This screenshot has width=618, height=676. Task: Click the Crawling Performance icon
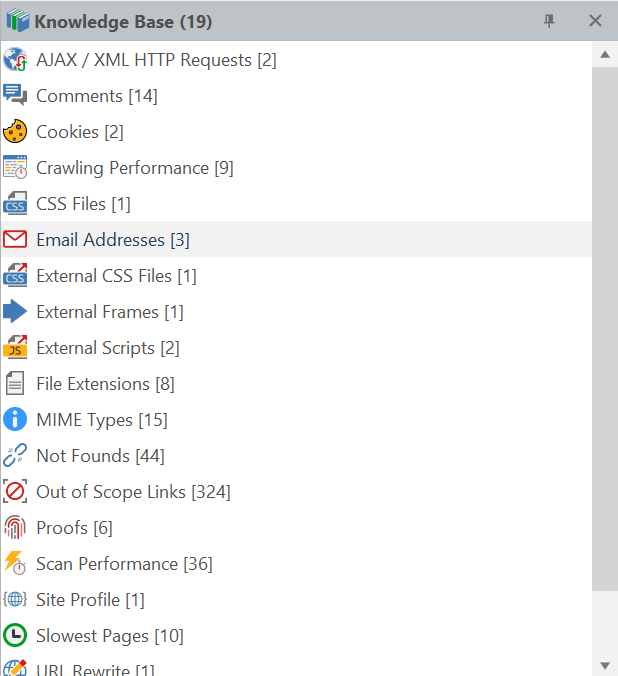tap(15, 168)
